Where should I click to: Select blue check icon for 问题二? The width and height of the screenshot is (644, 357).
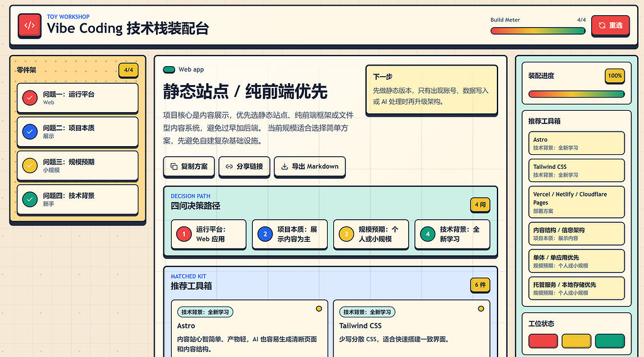click(30, 132)
